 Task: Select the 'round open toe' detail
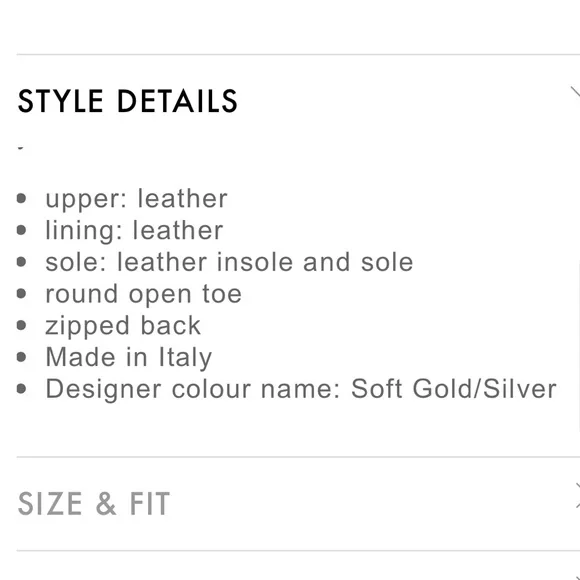(x=144, y=295)
